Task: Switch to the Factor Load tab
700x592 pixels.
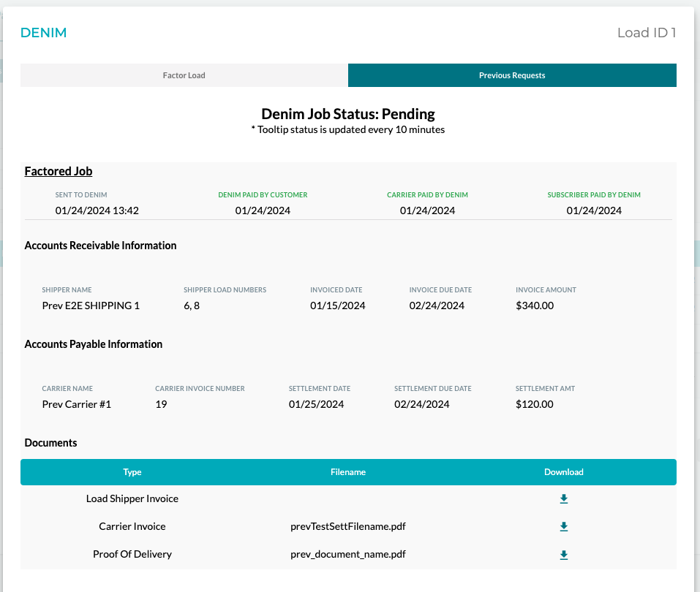Action: [x=184, y=75]
